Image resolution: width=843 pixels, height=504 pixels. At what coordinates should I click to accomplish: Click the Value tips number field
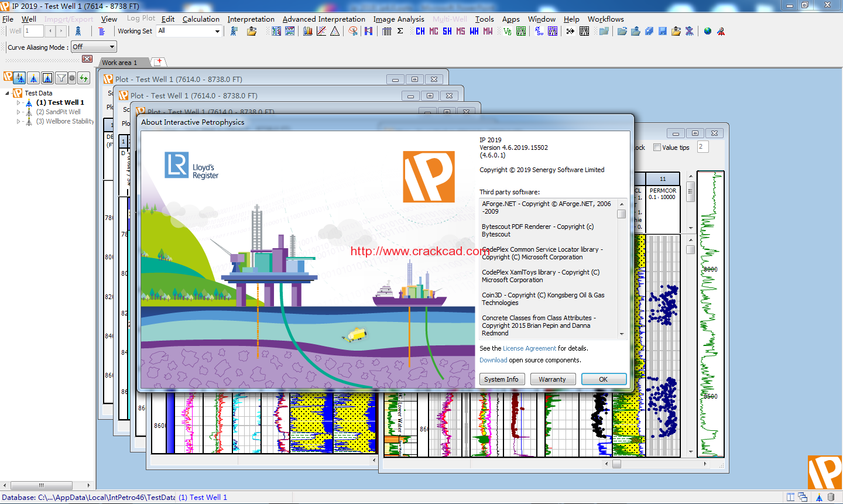[x=703, y=147]
